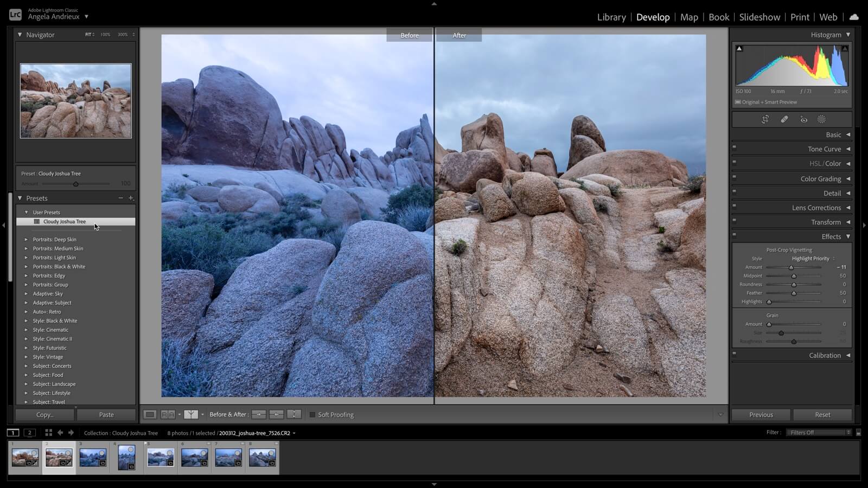Toggle the Tone Curve panel switch
868x488 pixels.
pos(734,147)
